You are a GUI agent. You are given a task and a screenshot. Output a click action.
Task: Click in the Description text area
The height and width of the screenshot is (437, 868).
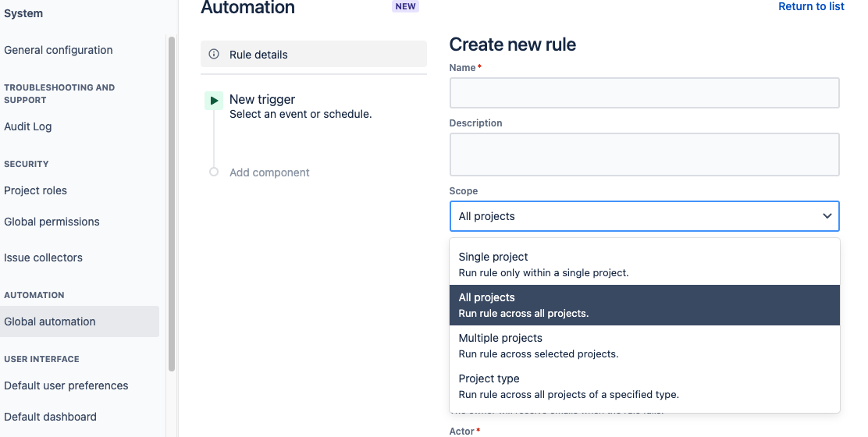644,154
